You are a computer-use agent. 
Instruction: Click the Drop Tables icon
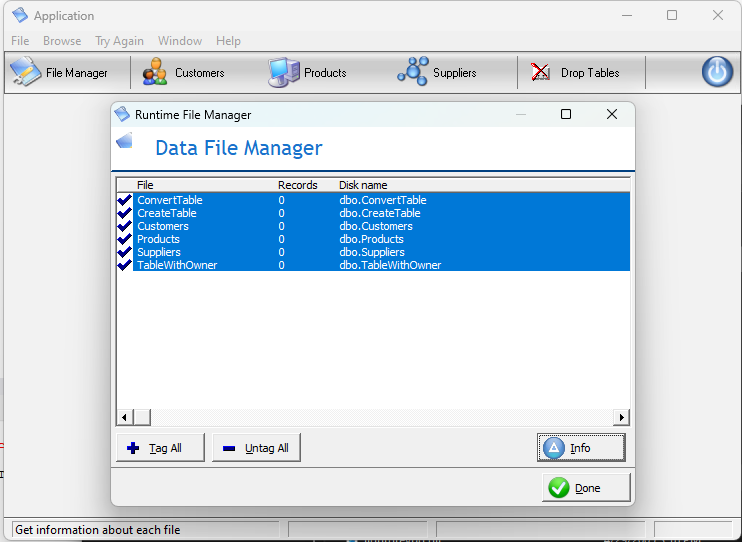pyautogui.click(x=541, y=73)
